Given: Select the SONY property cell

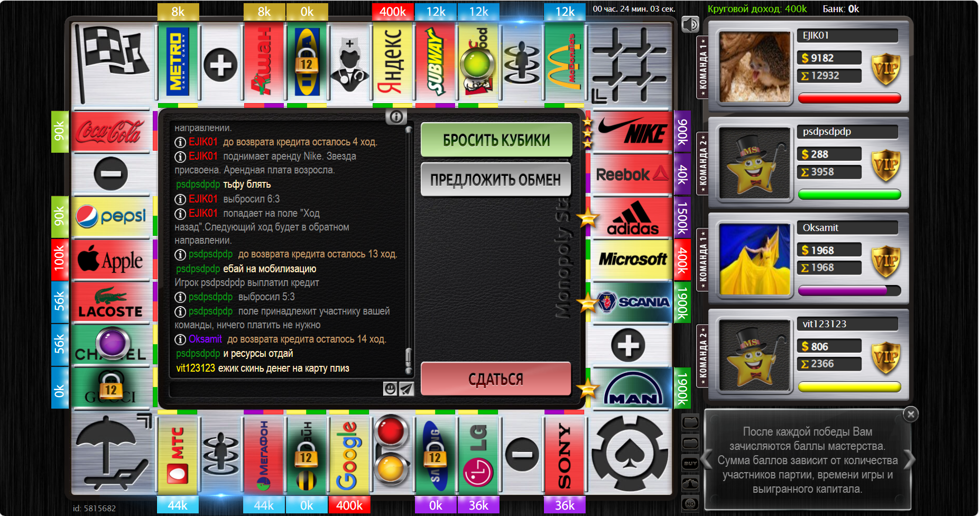Looking at the screenshot, I should click(x=565, y=455).
